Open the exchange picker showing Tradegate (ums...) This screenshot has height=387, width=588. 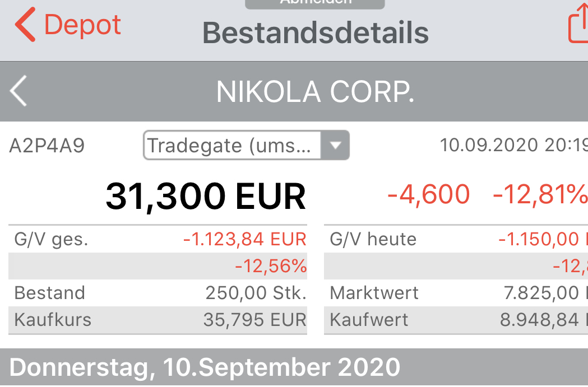click(247, 146)
